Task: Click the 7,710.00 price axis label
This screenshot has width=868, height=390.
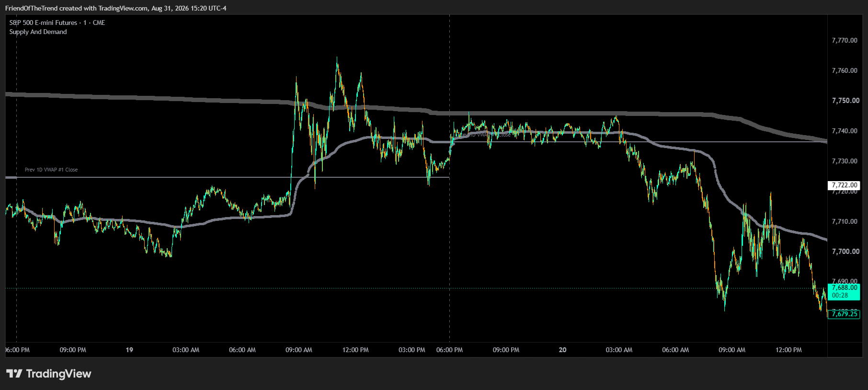Action: pos(845,221)
